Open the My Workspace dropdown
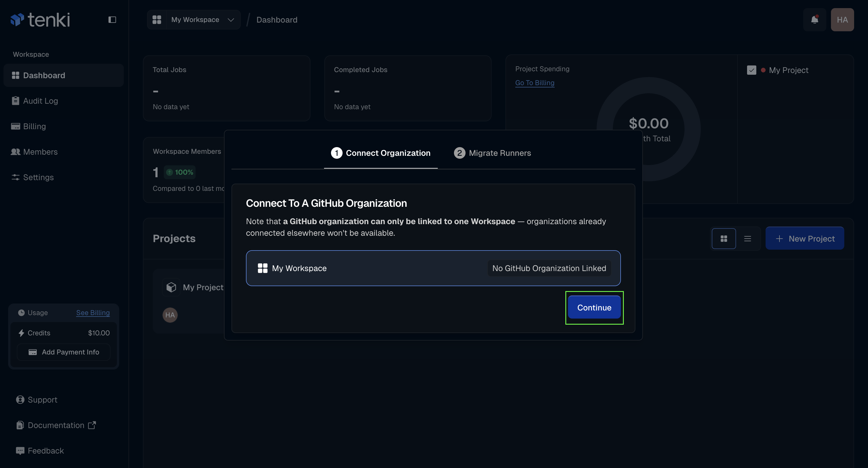This screenshot has width=868, height=468. coord(195,19)
